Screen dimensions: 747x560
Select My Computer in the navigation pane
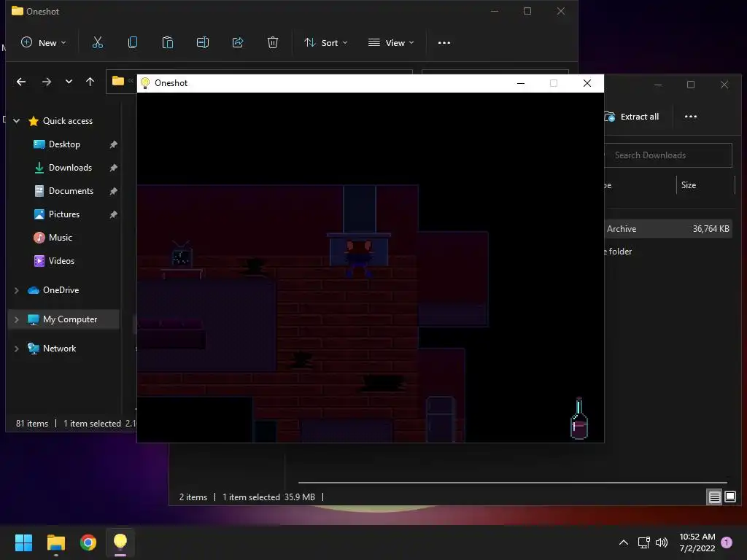(x=69, y=319)
